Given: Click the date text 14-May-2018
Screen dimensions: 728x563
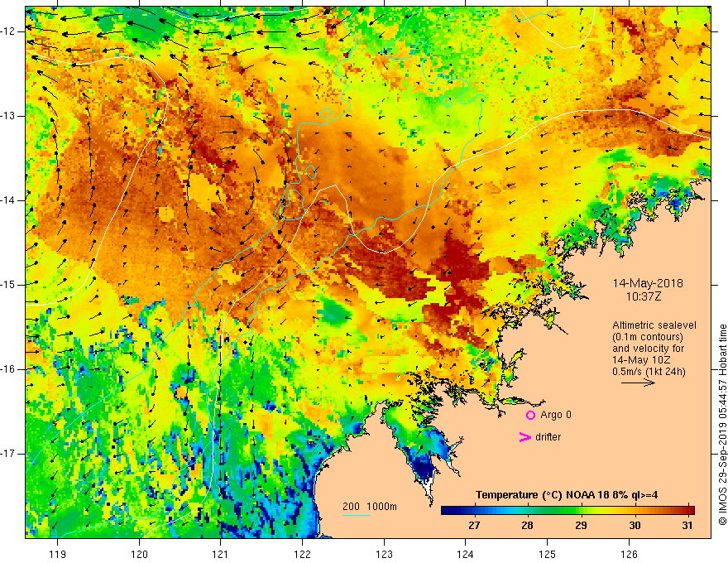Looking at the screenshot, I should click(648, 283).
